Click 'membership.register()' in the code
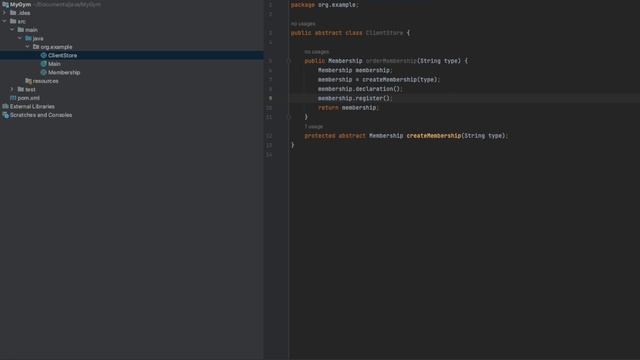Viewport: 640px width, 360px height. point(354,98)
